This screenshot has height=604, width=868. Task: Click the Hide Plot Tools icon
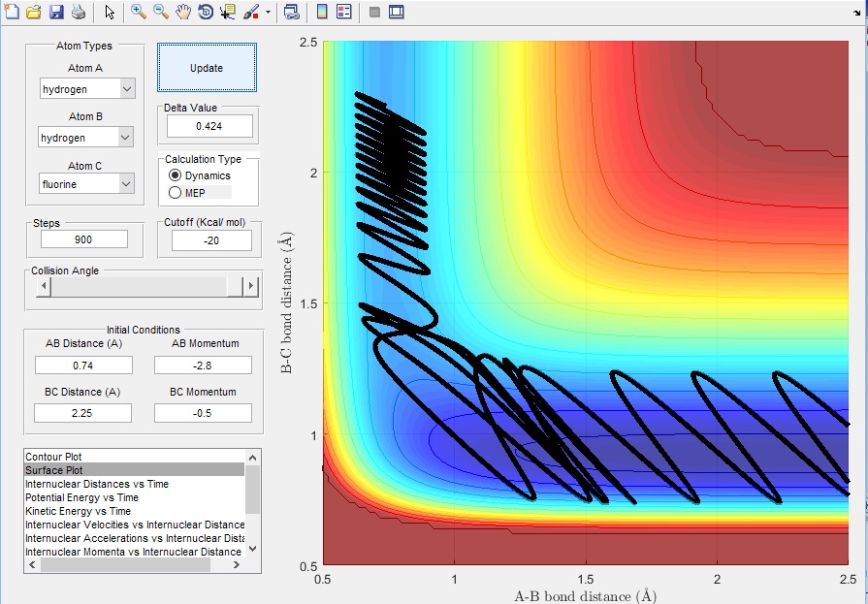pos(374,12)
